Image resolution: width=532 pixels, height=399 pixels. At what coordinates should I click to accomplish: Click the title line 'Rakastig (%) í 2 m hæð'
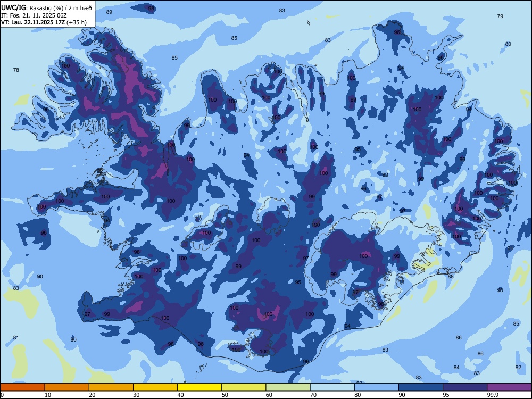(x=61, y=7)
